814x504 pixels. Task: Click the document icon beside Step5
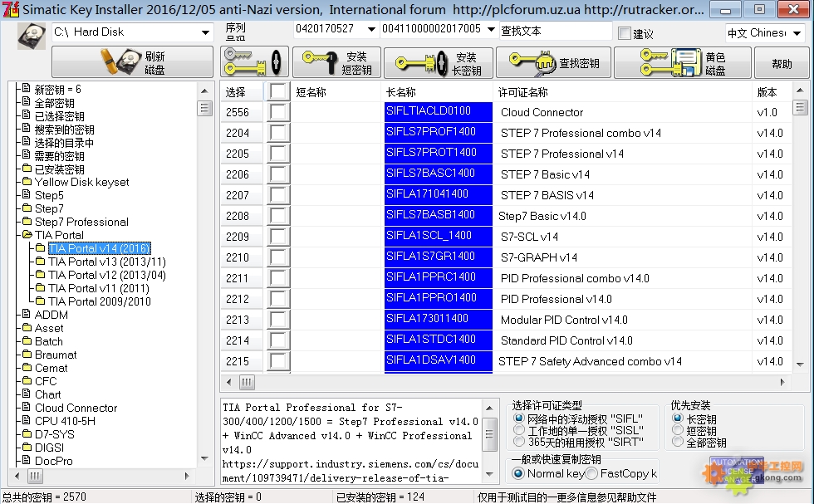pos(27,195)
